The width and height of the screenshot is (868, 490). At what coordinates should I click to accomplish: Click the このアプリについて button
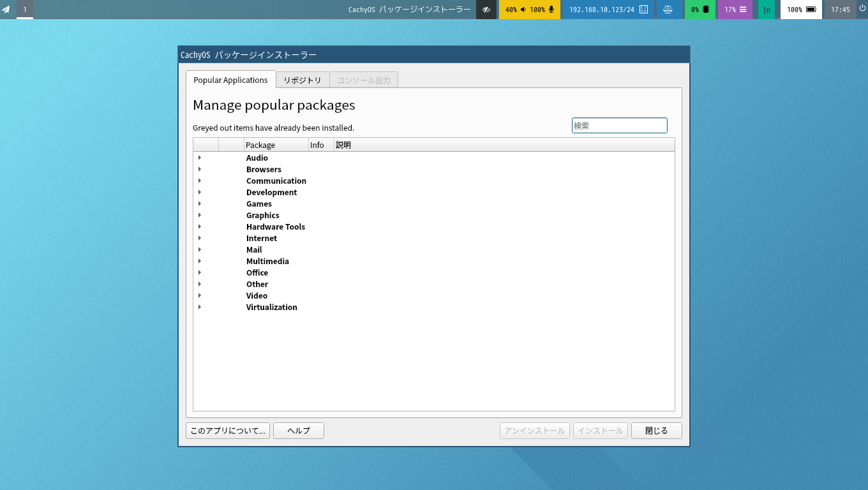click(228, 431)
